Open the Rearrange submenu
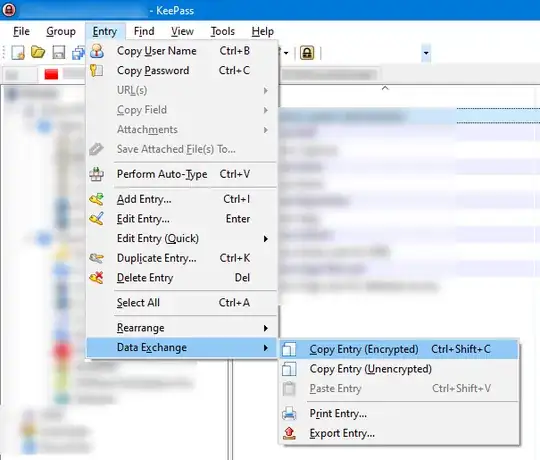Screen dimensions: 540x460 (x=182, y=328)
